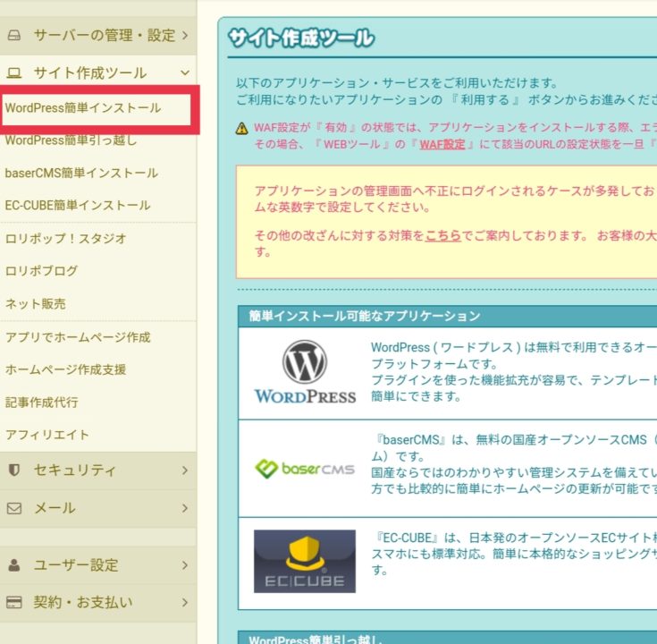Click the server icon beside サーバーの管理・設定

(13, 36)
